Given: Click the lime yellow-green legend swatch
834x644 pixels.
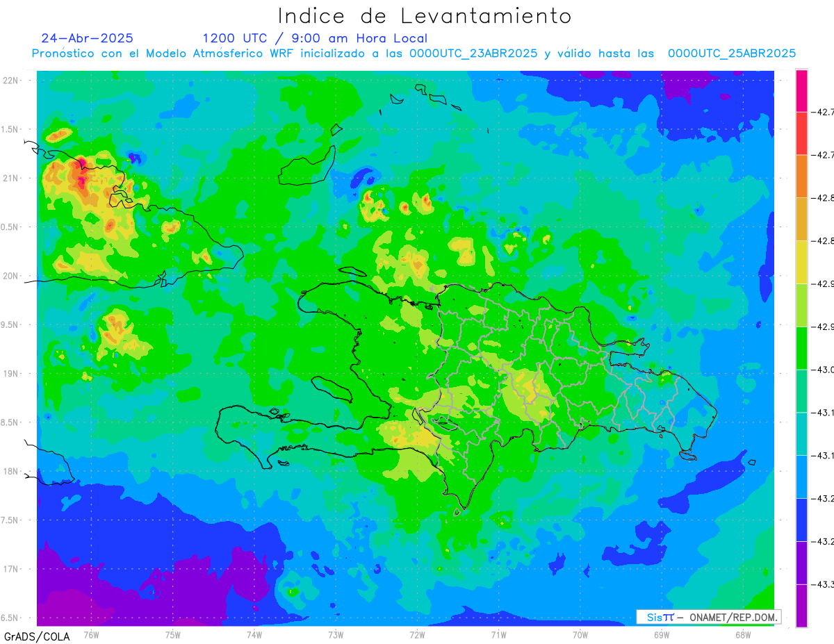Looking at the screenshot, I should [x=801, y=305].
